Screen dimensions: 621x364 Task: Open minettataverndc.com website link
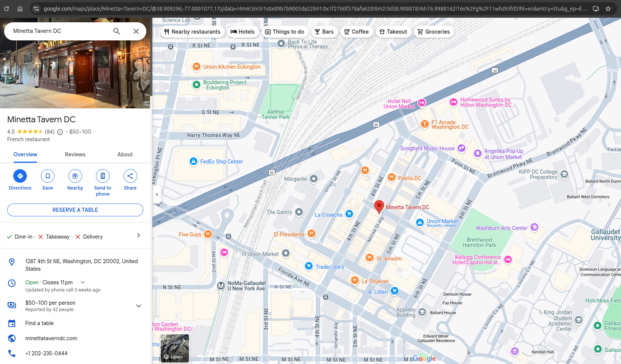click(51, 338)
